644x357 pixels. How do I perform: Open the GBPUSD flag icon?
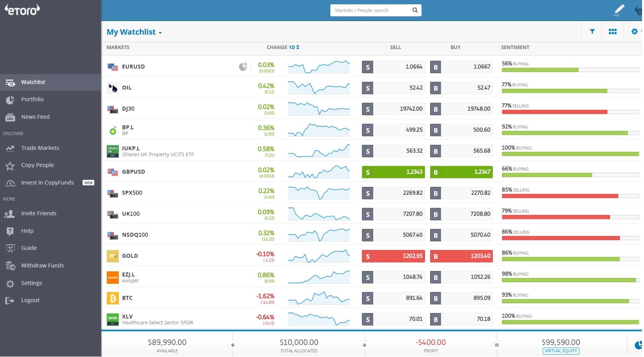coord(113,172)
